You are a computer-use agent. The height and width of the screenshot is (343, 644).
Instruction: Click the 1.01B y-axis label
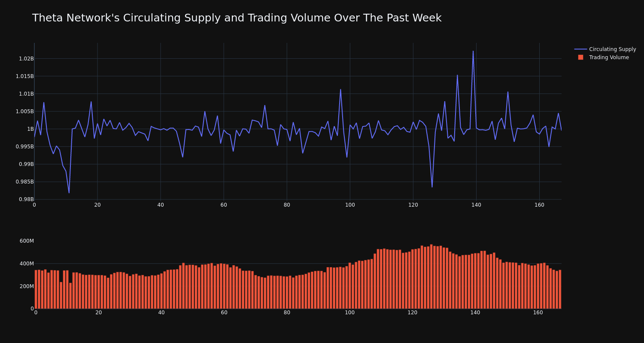(x=26, y=94)
